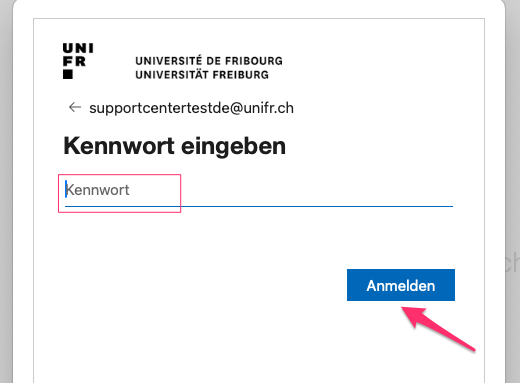The image size is (520, 383).
Task: Click the "UNIVERSITÄT FREIBURG" text
Action: pyautogui.click(x=202, y=75)
